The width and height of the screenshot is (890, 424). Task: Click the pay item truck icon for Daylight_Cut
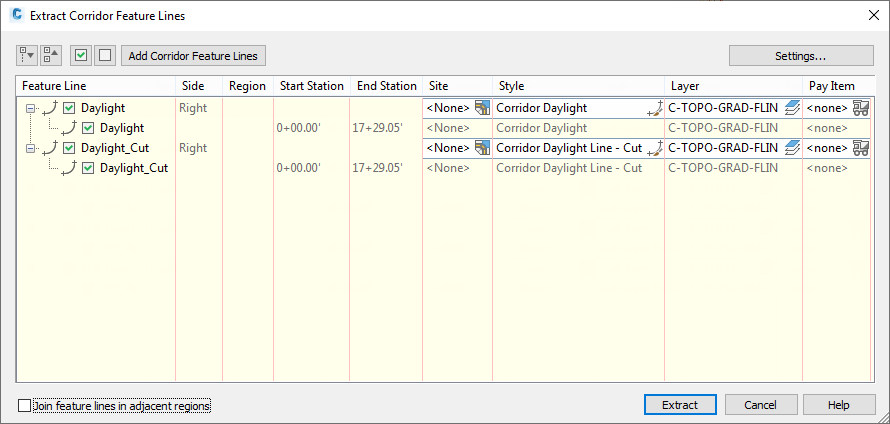[x=860, y=148]
